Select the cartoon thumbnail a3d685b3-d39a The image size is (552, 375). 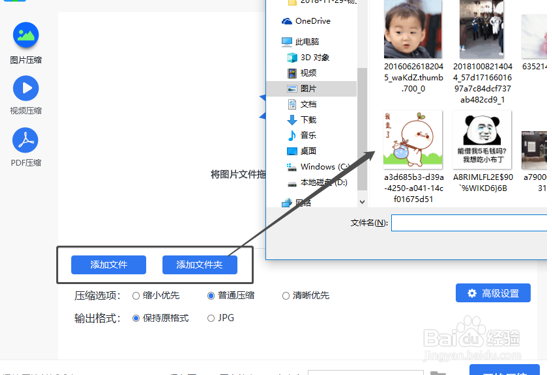(413, 140)
